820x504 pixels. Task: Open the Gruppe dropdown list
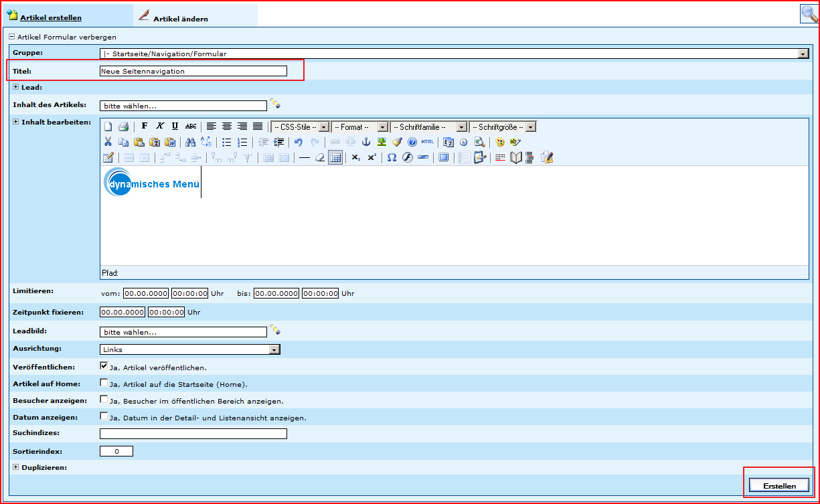[803, 54]
